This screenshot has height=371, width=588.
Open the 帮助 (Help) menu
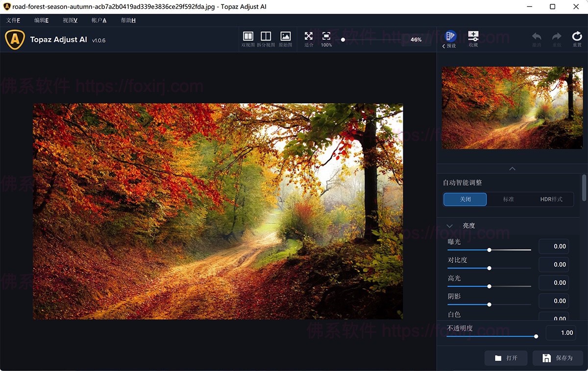pyautogui.click(x=127, y=20)
